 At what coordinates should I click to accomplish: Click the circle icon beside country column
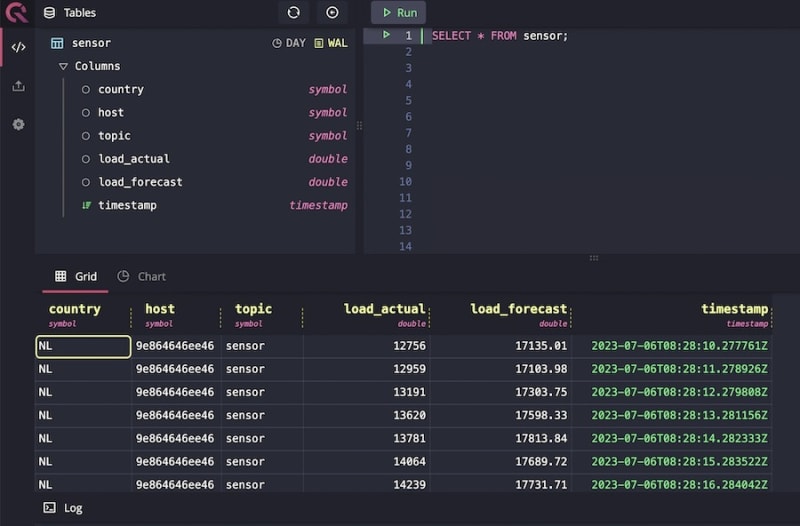click(86, 90)
